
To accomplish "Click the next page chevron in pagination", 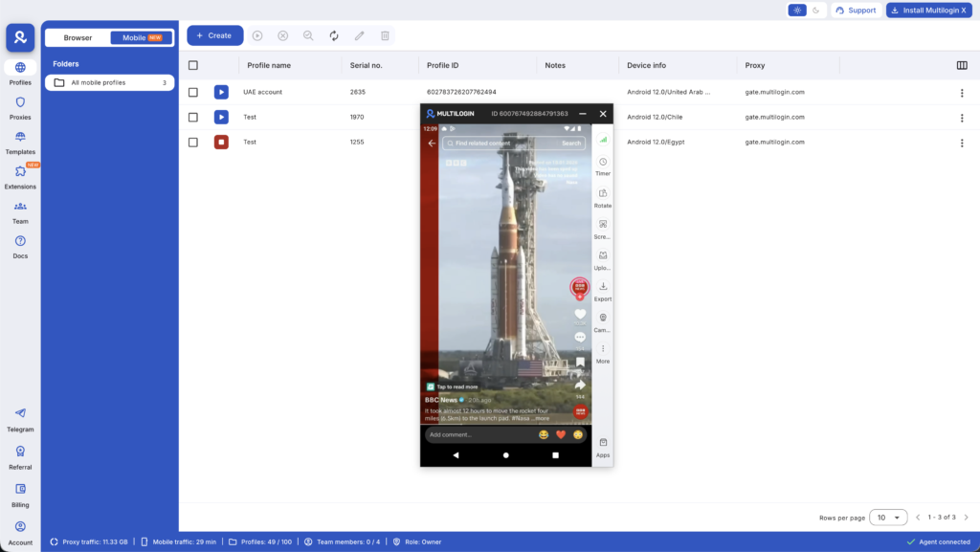I will (x=964, y=517).
